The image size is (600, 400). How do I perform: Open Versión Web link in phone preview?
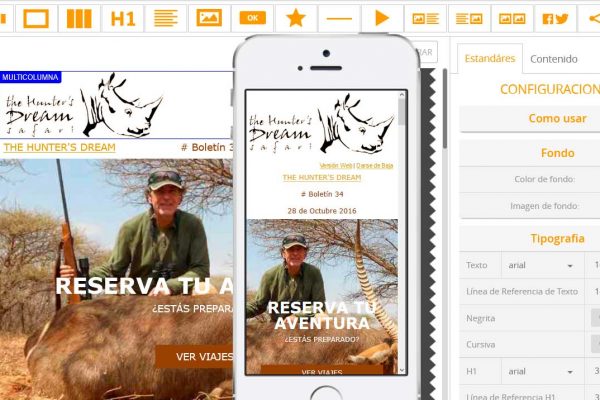tap(336, 165)
